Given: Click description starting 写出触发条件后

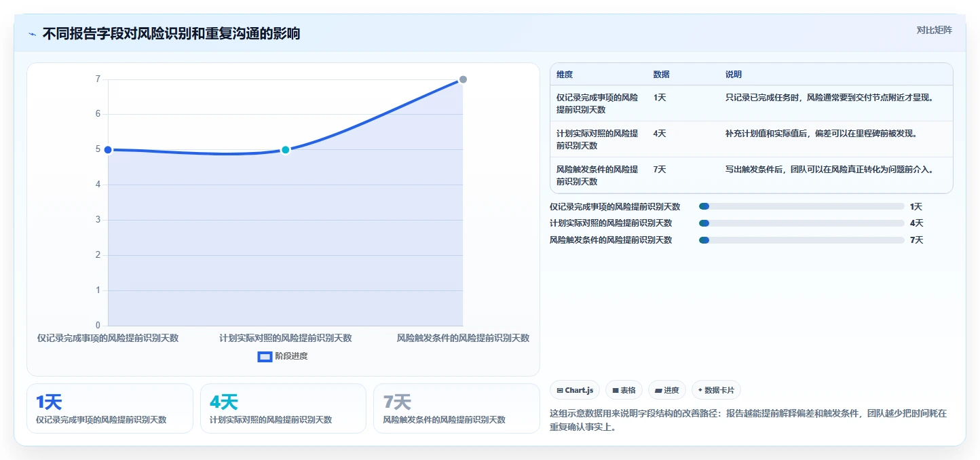Looking at the screenshot, I should point(829,170).
